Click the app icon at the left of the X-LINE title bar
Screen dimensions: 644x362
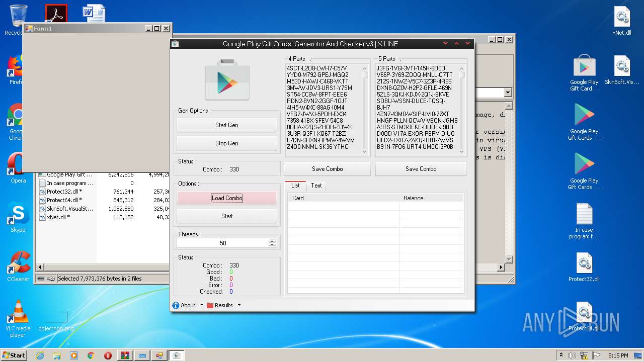(x=175, y=44)
